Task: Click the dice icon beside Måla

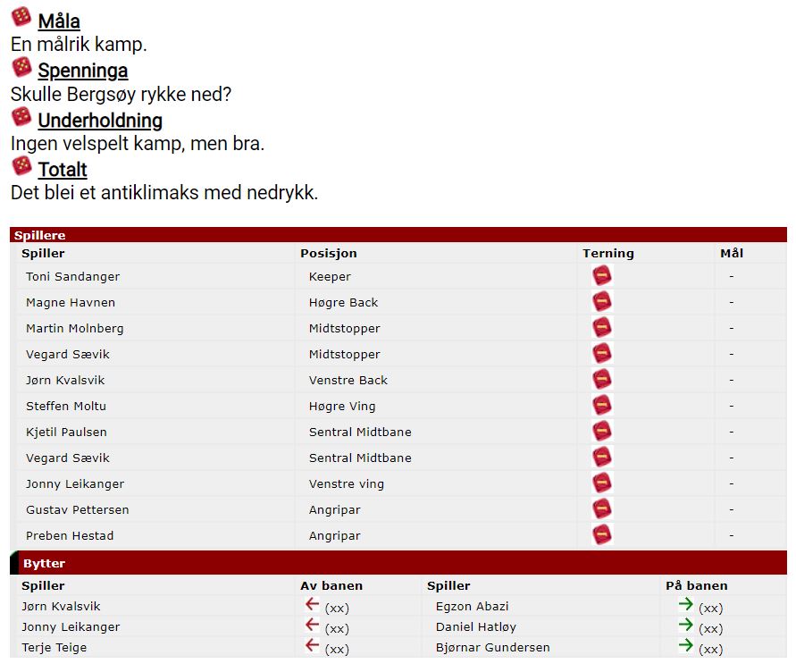Action: [x=21, y=17]
